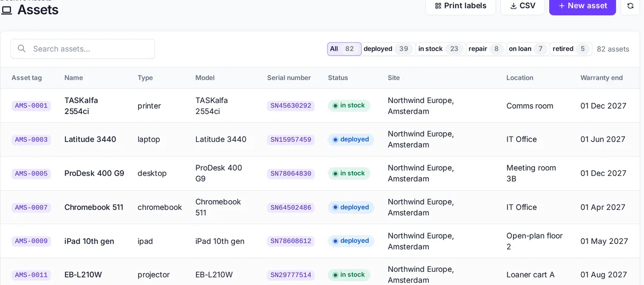The height and width of the screenshot is (285, 644).
Task: Click the chromebook type cell
Action: (160, 207)
